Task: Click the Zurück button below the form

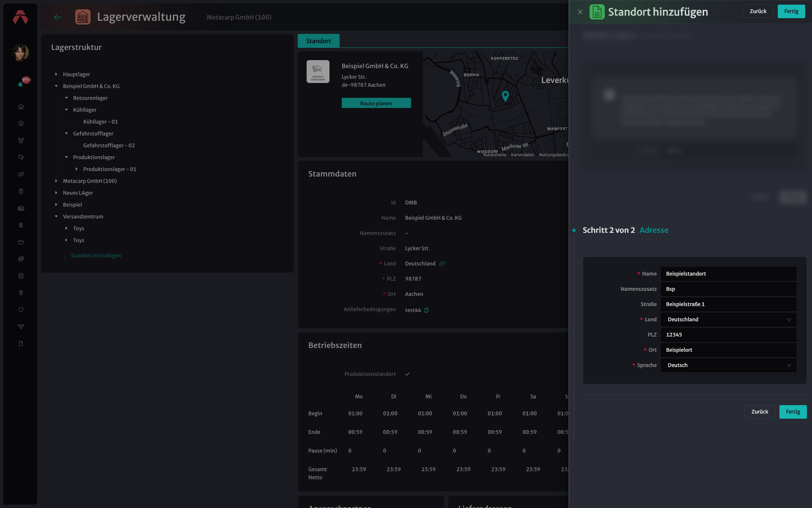Action: tap(760, 412)
